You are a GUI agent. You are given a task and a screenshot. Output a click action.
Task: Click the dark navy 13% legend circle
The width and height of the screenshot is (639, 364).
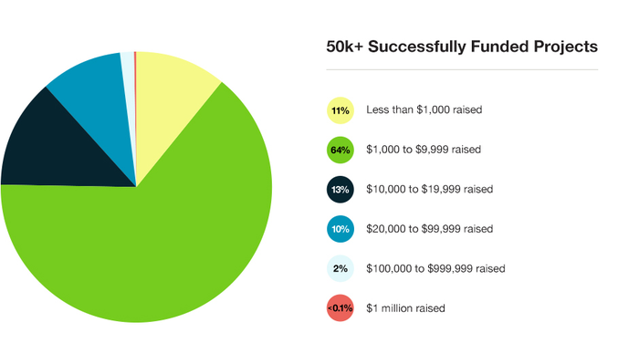click(340, 190)
